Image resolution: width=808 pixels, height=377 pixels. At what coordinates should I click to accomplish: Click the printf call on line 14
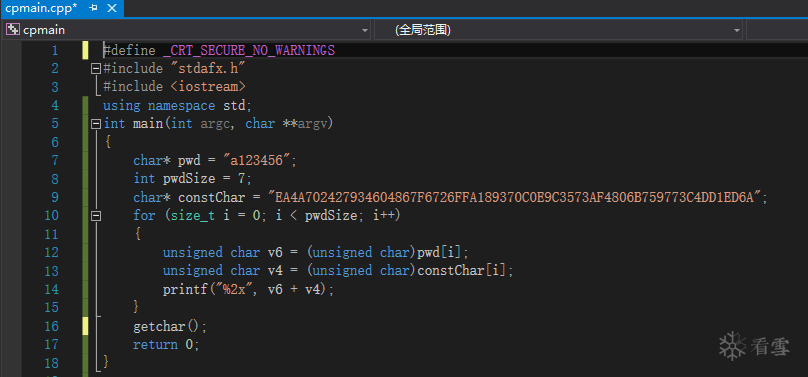[x=185, y=289]
